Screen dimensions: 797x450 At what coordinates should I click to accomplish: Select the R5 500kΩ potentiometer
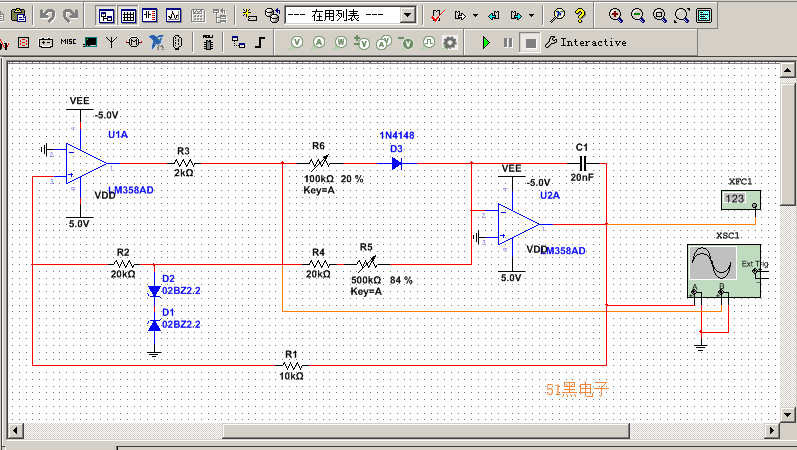pyautogui.click(x=367, y=264)
